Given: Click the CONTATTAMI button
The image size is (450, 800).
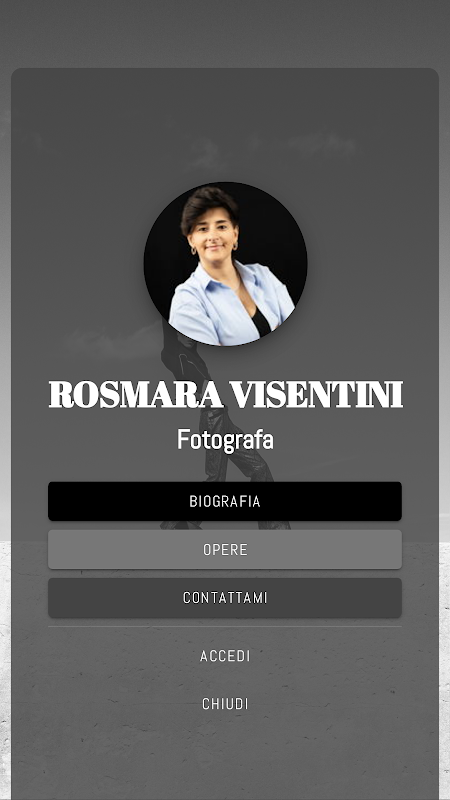Looking at the screenshot, I should click(225, 597).
